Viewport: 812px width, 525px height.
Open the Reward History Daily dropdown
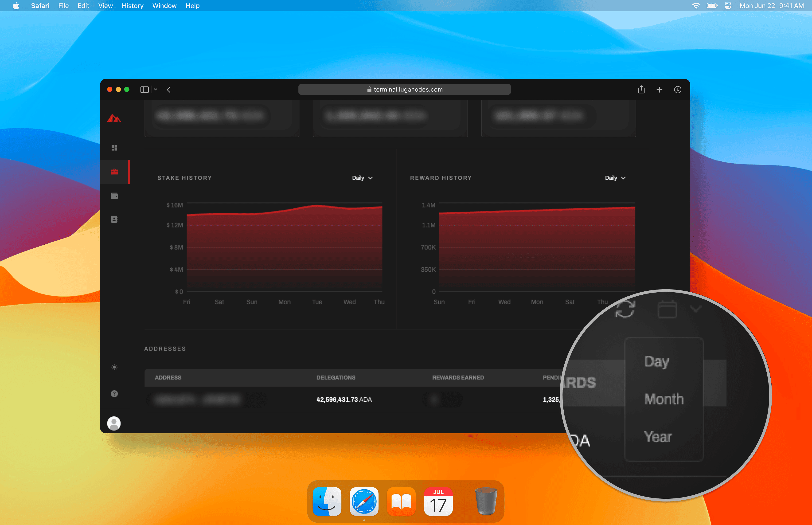coord(615,178)
